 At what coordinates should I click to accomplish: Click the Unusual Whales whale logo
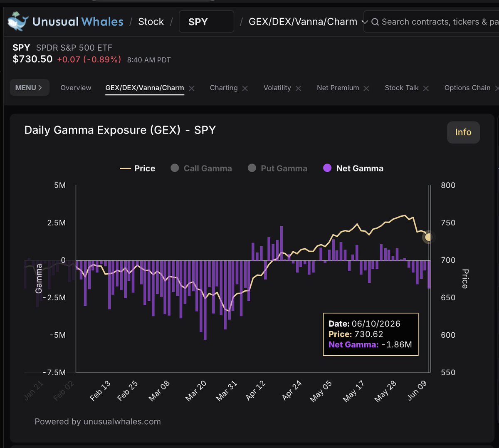click(18, 21)
